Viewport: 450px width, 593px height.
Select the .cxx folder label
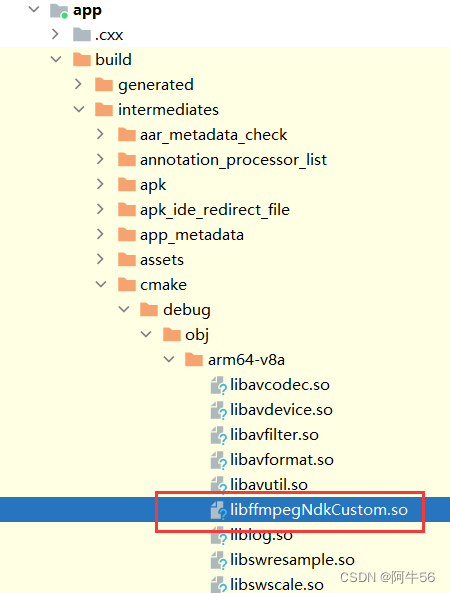109,35
